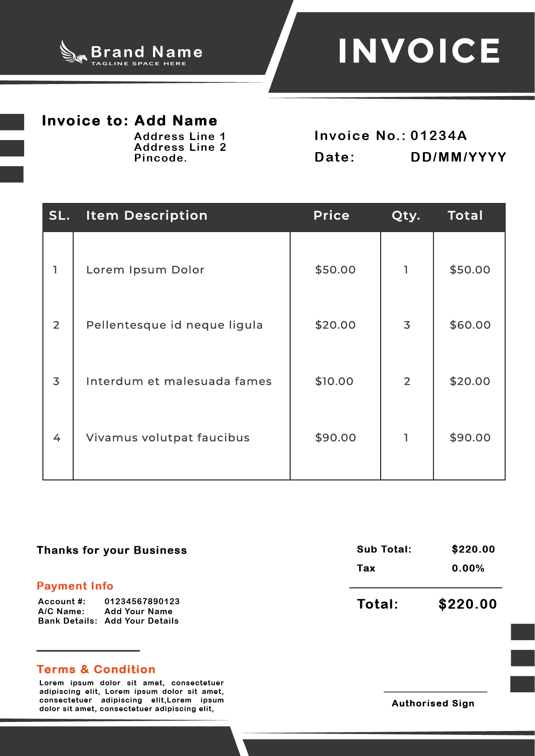This screenshot has width=535, height=756.
Task: Click the INVOICE title heading
Action: pyautogui.click(x=419, y=51)
